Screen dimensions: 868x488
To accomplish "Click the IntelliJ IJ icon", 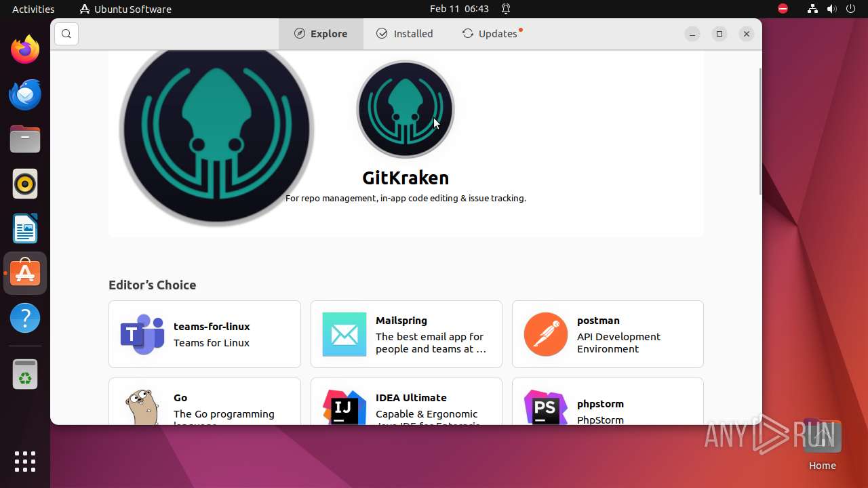I will point(344,407).
